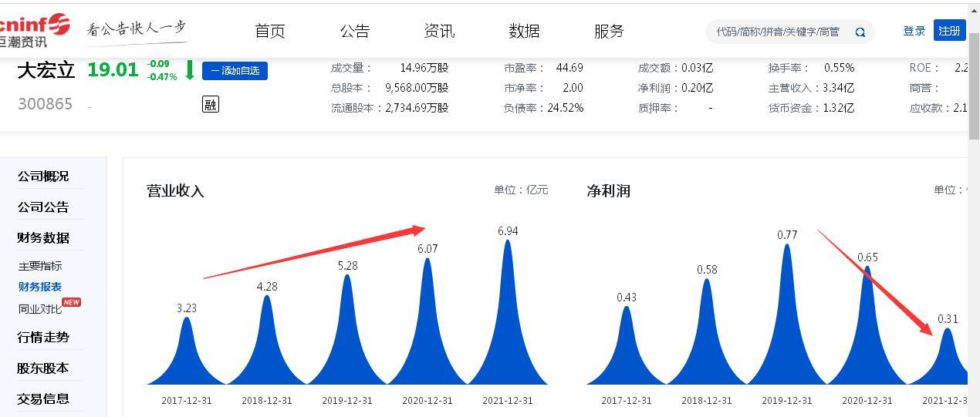The width and height of the screenshot is (980, 417).
Task: Click the 看公告快人一步 slogan graphic
Action: pyautogui.click(x=137, y=29)
